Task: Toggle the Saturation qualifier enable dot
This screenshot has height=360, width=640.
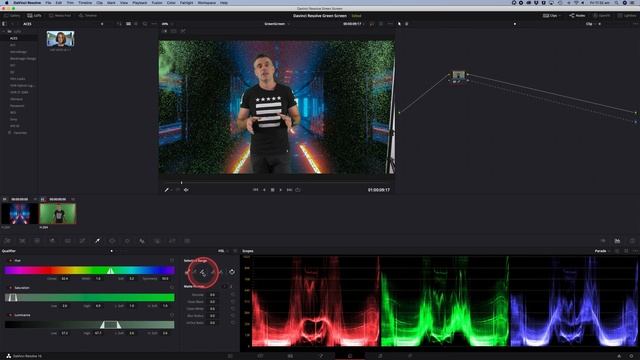Action: tap(11, 288)
